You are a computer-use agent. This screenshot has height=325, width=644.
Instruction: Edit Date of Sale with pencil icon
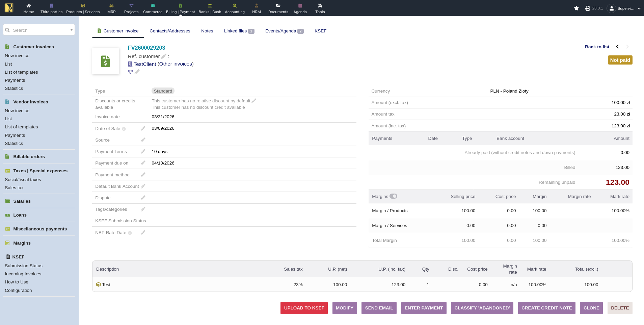pos(143,128)
